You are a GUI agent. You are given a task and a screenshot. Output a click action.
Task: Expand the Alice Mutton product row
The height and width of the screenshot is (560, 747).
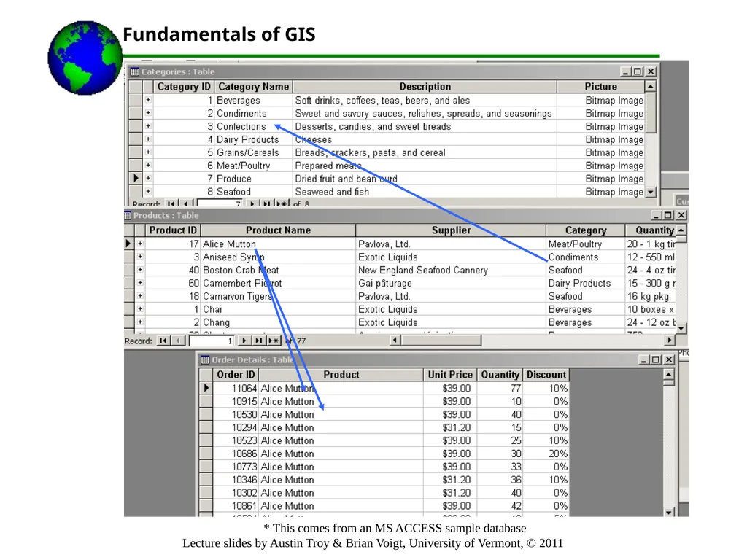(140, 244)
